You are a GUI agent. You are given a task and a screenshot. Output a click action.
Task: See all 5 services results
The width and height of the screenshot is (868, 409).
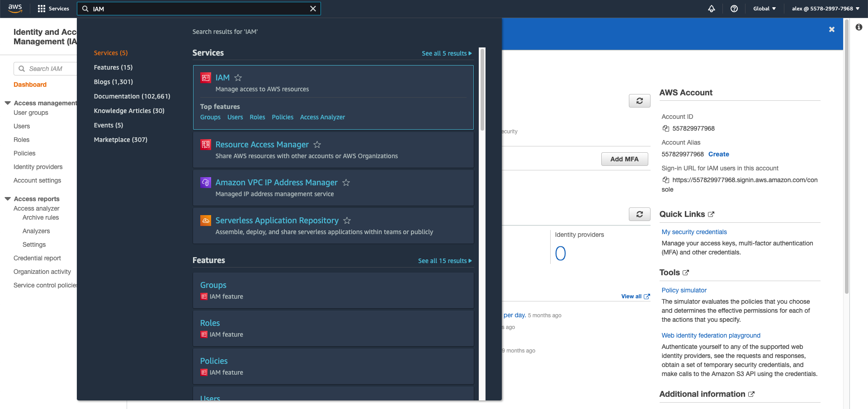coord(447,53)
